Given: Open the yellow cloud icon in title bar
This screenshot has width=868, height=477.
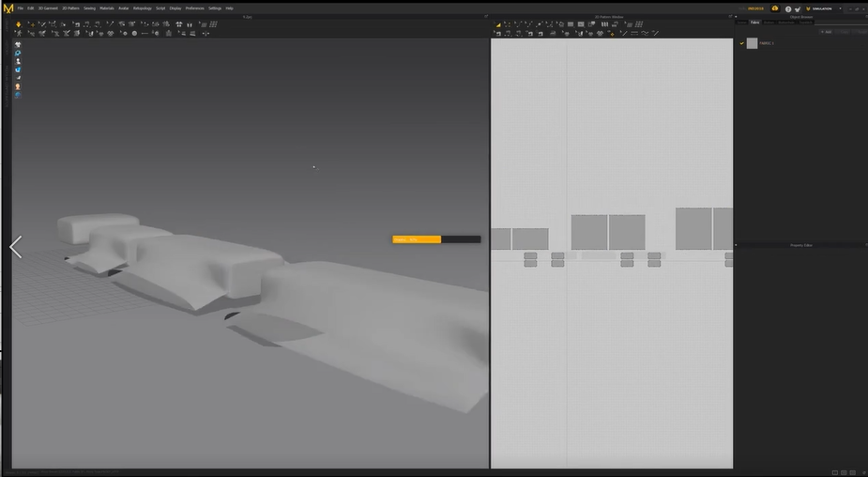Looking at the screenshot, I should (775, 8).
